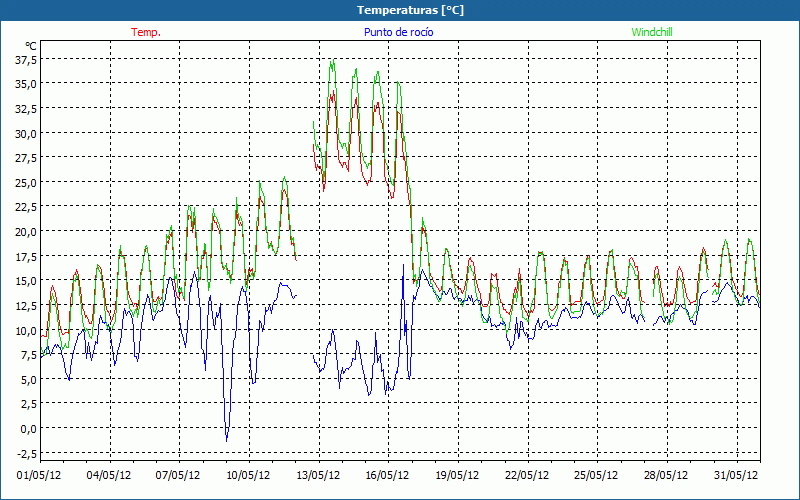Viewport: 800px width, 500px height.
Task: Click the 22,5 y-axis value
Action: pos(27,207)
